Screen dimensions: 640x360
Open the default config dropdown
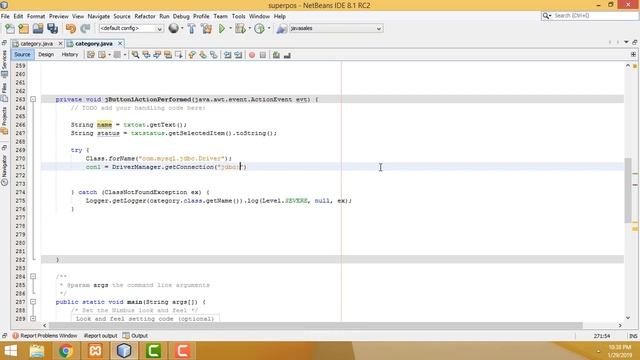coord(131,29)
